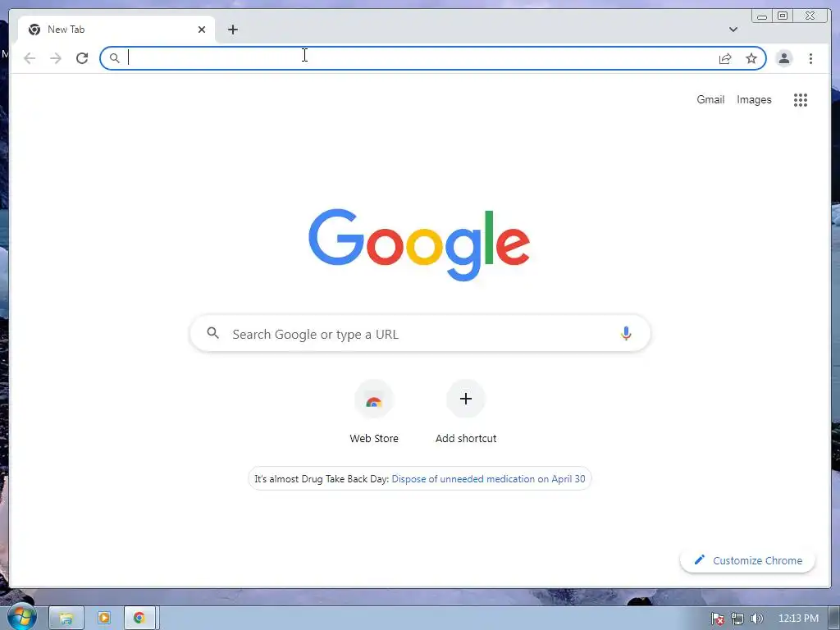Image resolution: width=840 pixels, height=630 pixels.
Task: Click the Web Store label text
Action: tap(374, 438)
